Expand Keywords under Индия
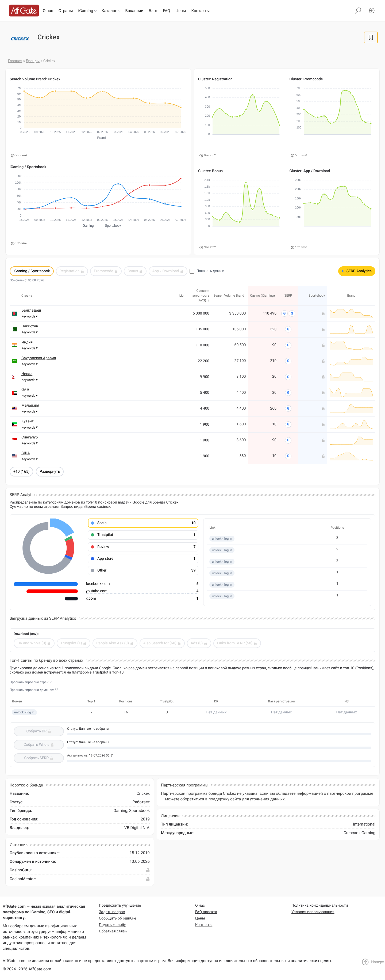385x980 pixels. pos(29,349)
